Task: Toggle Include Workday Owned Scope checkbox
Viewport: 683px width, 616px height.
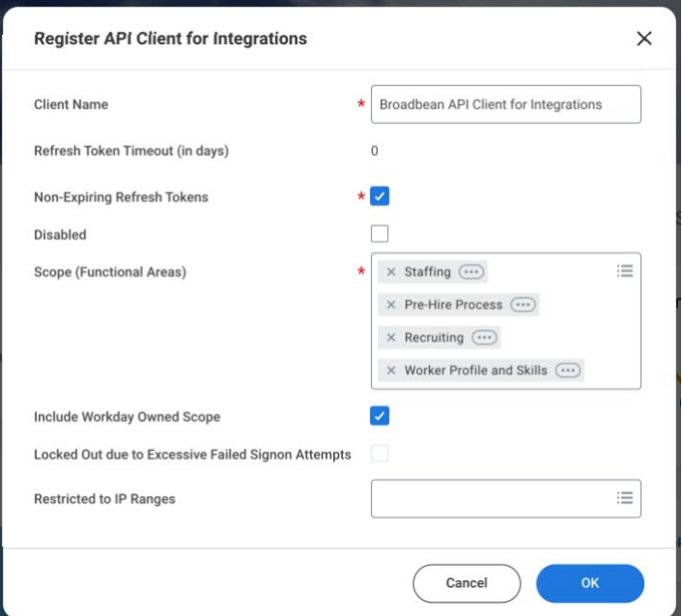Action: click(x=380, y=416)
